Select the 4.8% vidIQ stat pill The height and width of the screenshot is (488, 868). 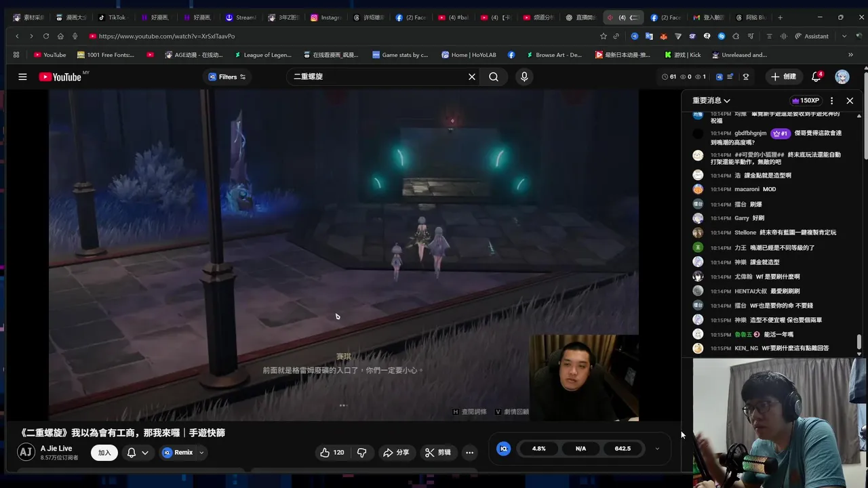click(x=539, y=449)
